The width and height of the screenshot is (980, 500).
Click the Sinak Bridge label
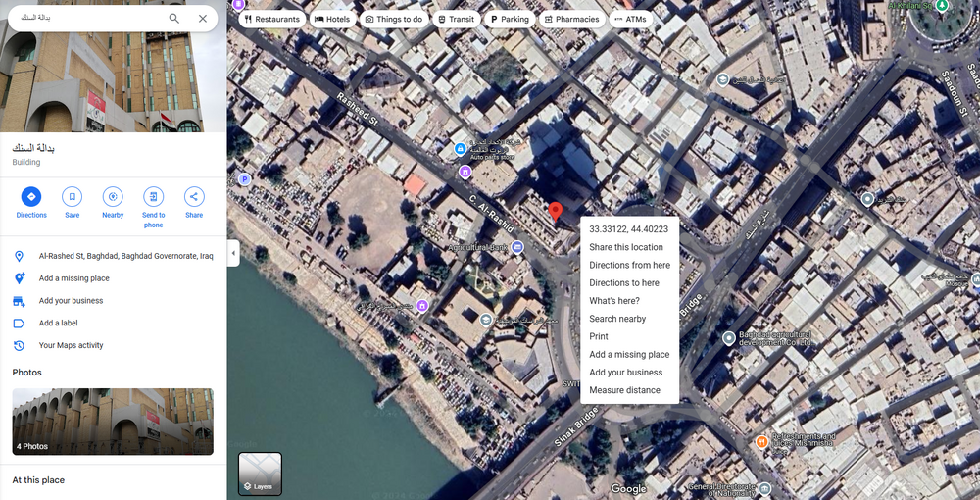coord(574,426)
